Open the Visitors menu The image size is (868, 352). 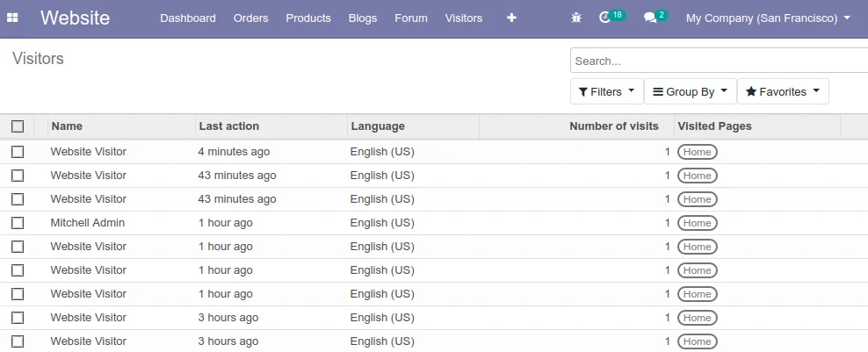point(463,18)
